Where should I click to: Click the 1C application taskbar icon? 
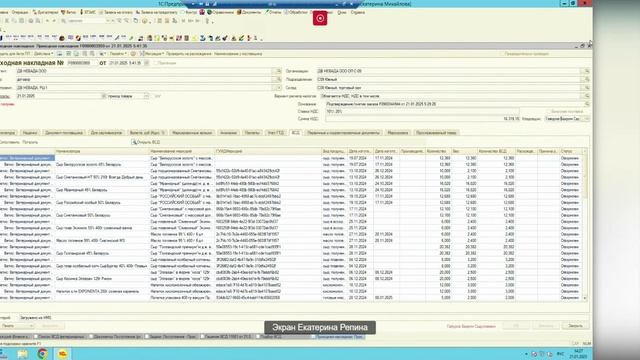click(x=62, y=354)
